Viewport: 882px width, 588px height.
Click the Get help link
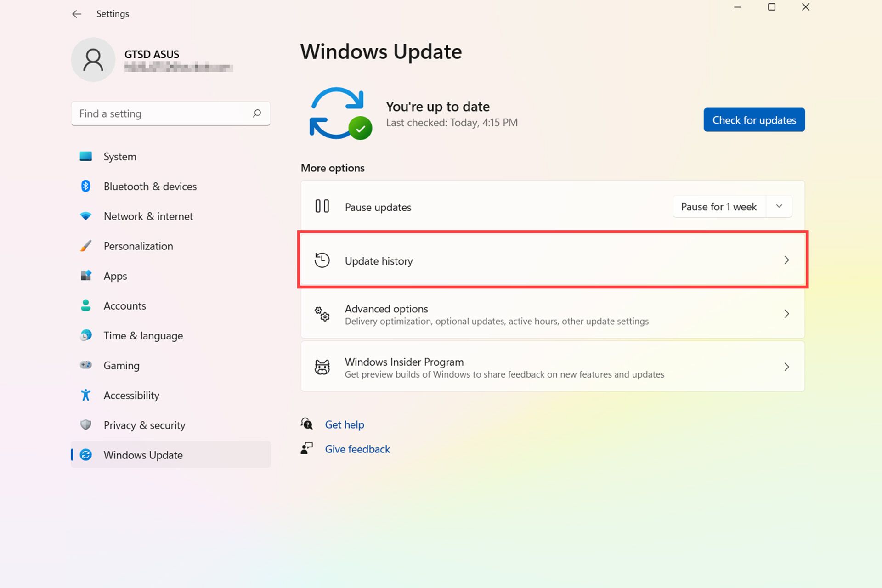click(x=345, y=424)
